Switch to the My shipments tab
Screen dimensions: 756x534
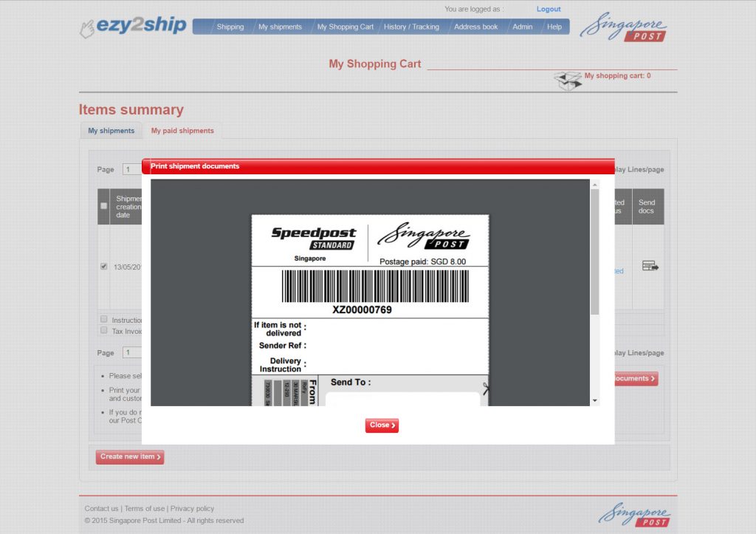[111, 131]
